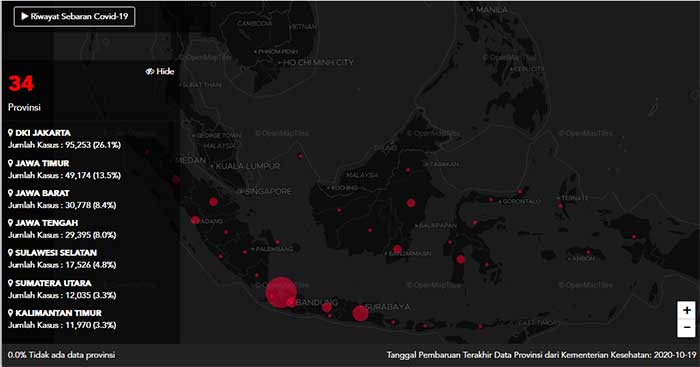Click the red dot near Ternate label
The width and height of the screenshot is (700, 367).
click(x=560, y=206)
